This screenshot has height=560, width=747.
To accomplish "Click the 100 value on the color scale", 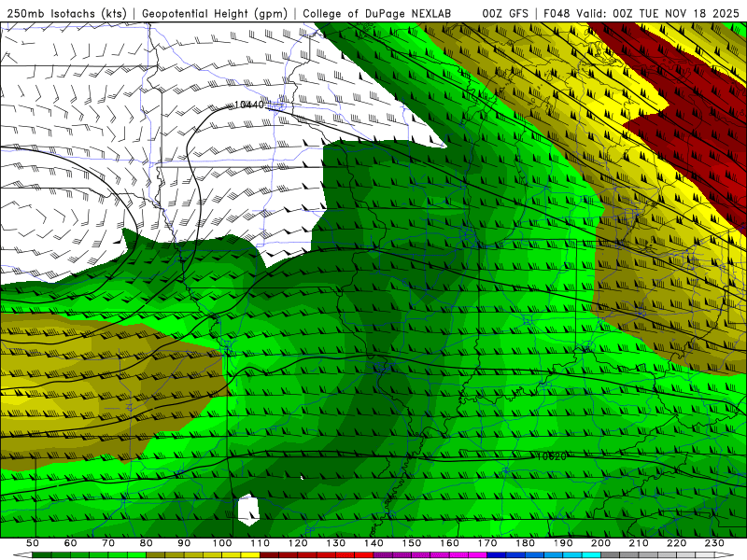I will point(221,543).
